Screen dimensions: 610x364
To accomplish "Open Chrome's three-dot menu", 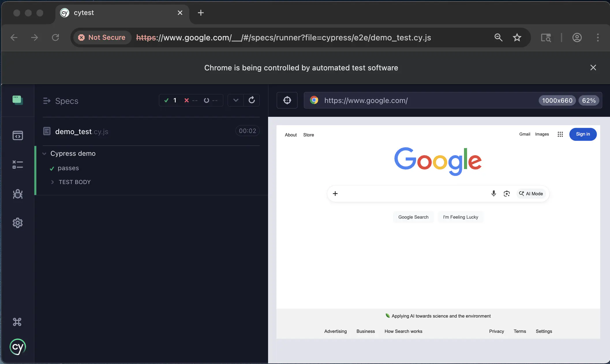I will pyautogui.click(x=598, y=37).
